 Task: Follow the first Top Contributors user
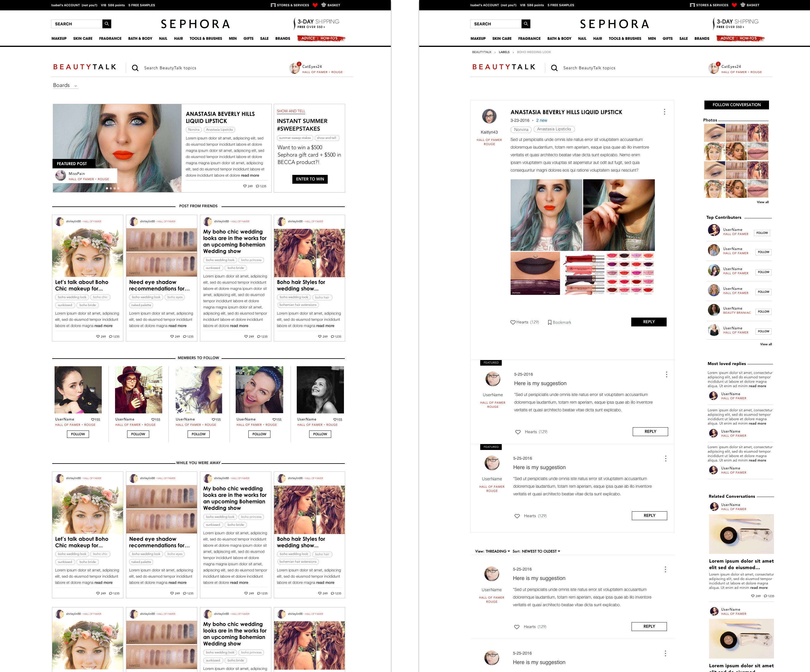(762, 233)
